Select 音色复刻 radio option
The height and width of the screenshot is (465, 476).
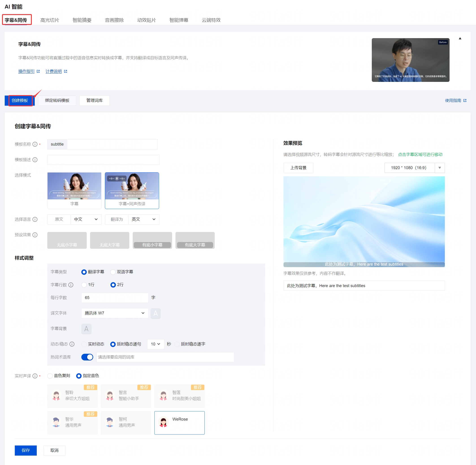click(50, 376)
